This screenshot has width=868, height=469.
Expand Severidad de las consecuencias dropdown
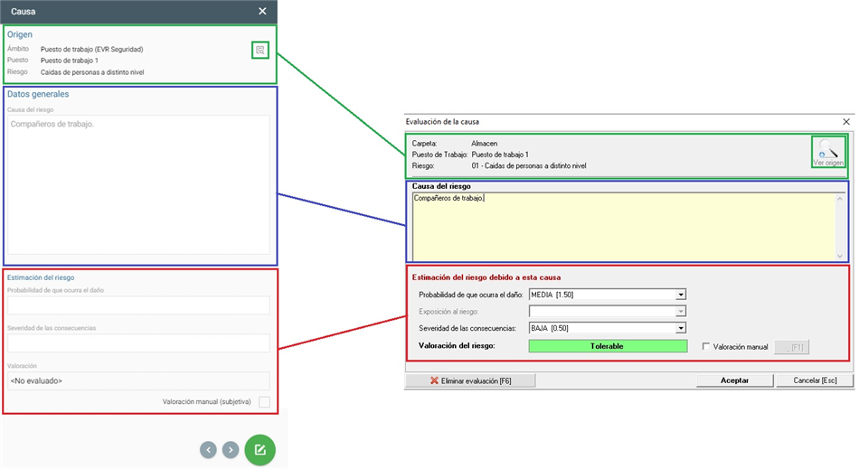pyautogui.click(x=682, y=328)
